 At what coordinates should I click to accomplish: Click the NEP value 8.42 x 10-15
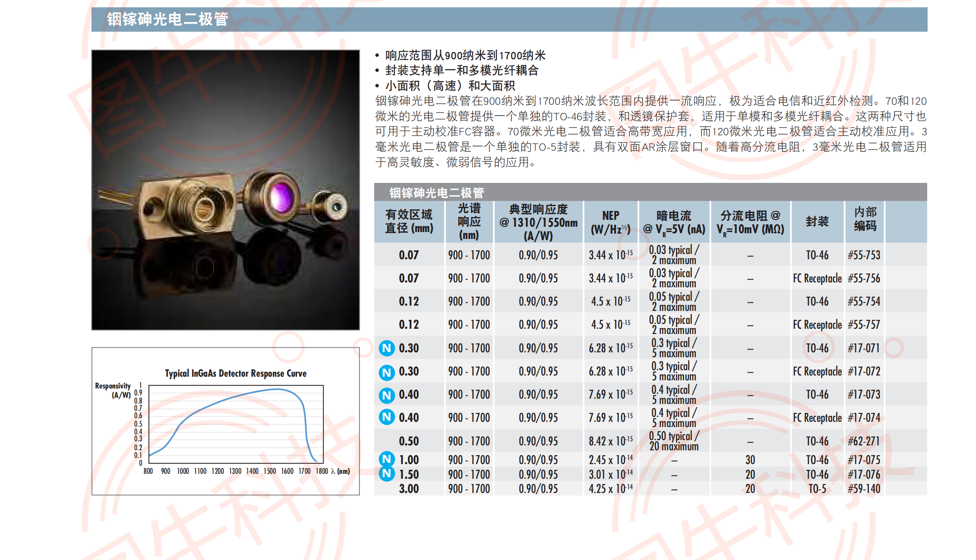coord(611,441)
